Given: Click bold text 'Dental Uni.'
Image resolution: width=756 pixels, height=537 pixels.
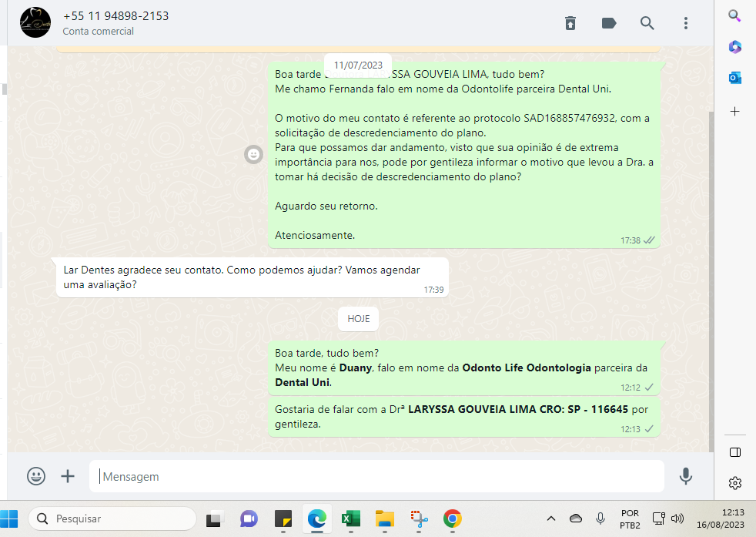Looking at the screenshot, I should [303, 383].
